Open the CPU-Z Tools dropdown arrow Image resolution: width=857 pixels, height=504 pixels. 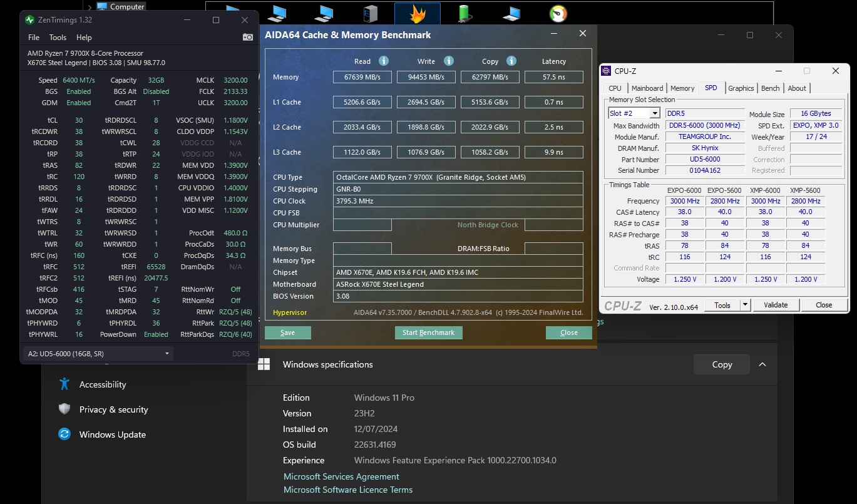coord(744,305)
